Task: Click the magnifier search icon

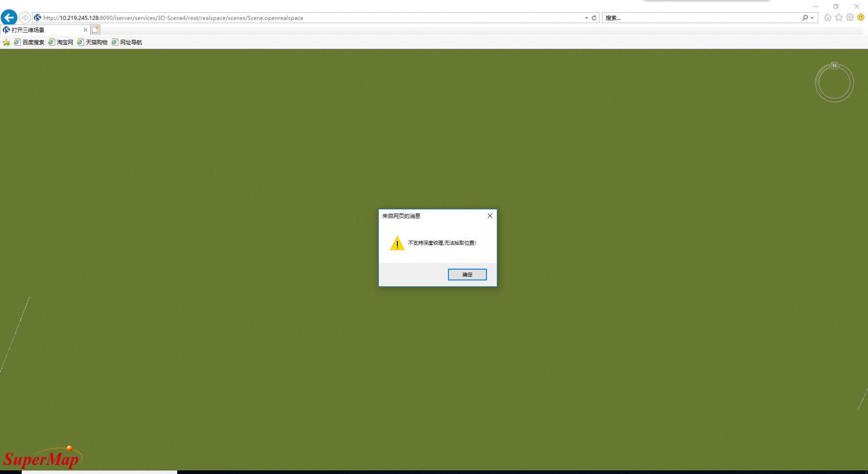Action: coord(804,18)
